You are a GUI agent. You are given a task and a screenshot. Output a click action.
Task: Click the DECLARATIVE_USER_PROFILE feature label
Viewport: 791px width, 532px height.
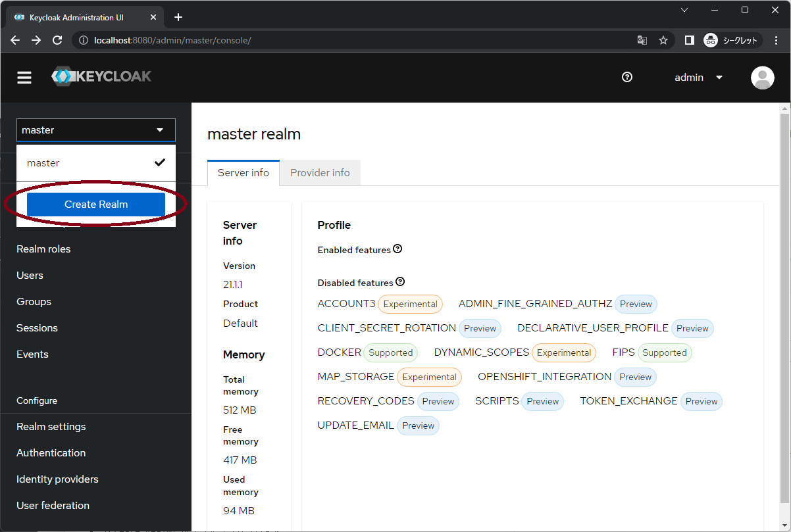tap(593, 327)
